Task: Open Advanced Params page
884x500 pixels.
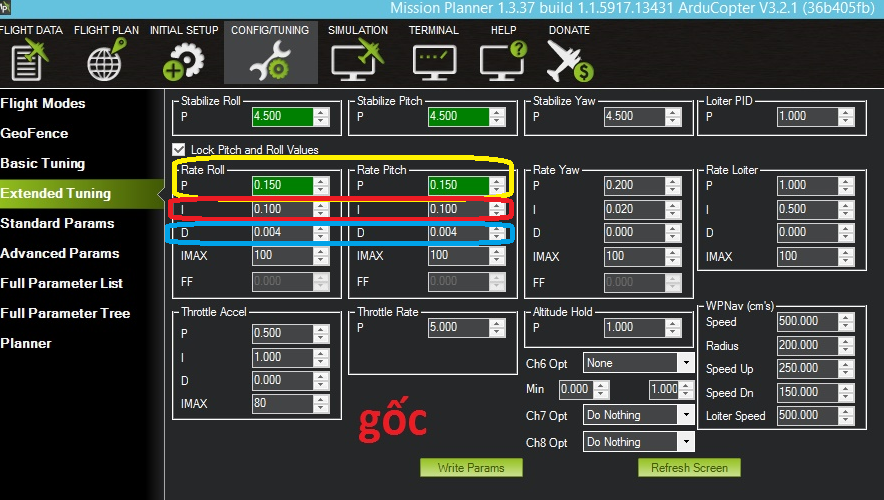Action: click(60, 253)
